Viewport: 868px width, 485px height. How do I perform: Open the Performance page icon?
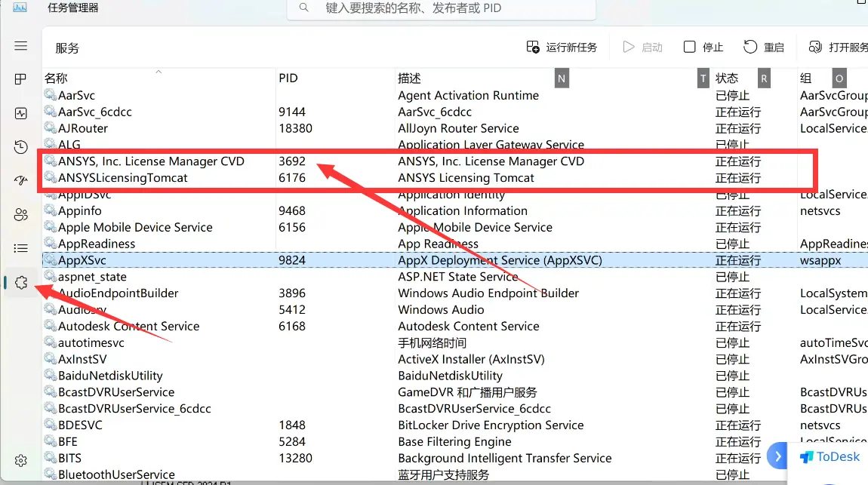(x=20, y=113)
